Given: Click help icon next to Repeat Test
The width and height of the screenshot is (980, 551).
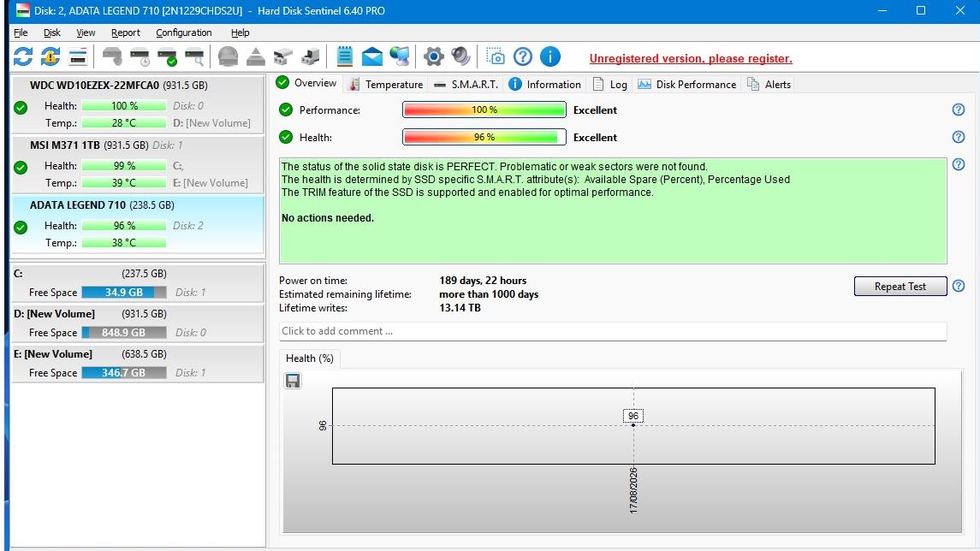Looking at the screenshot, I should pyautogui.click(x=958, y=286).
